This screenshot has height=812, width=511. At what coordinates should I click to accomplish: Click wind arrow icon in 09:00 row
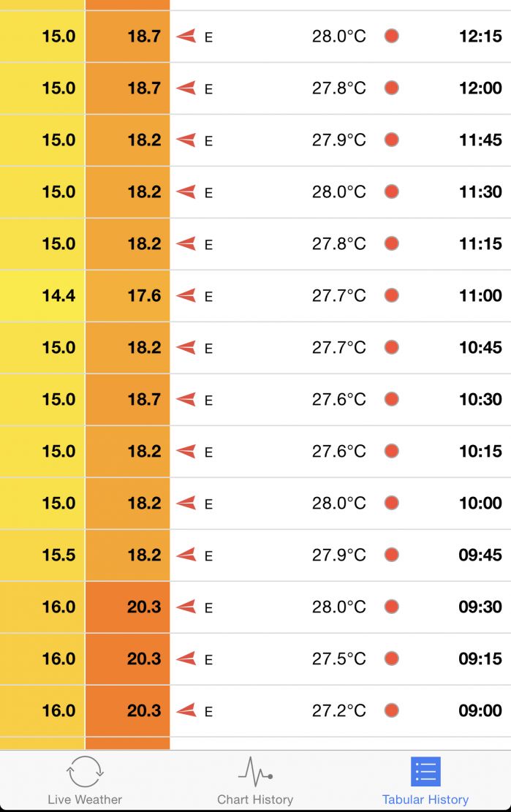tap(186, 710)
